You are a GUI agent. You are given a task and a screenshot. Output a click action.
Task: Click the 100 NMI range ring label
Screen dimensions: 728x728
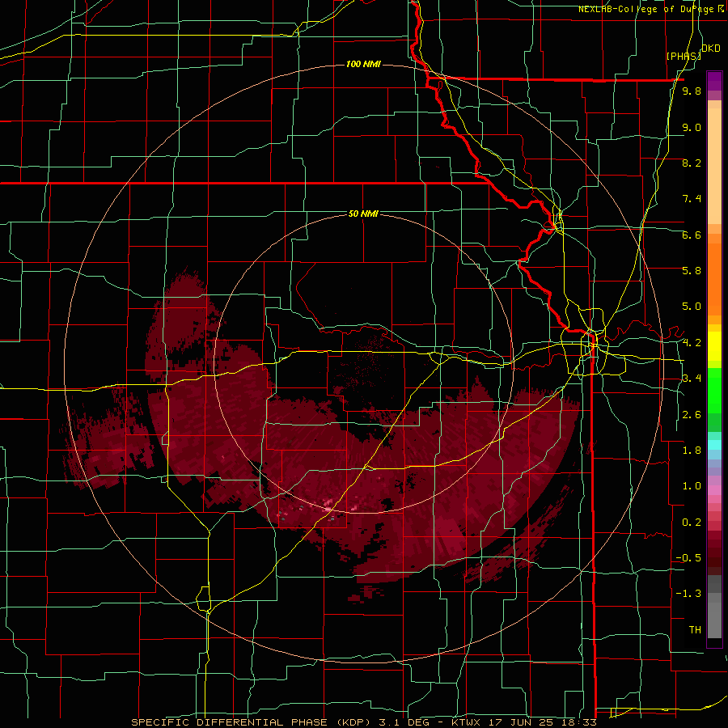pyautogui.click(x=363, y=64)
